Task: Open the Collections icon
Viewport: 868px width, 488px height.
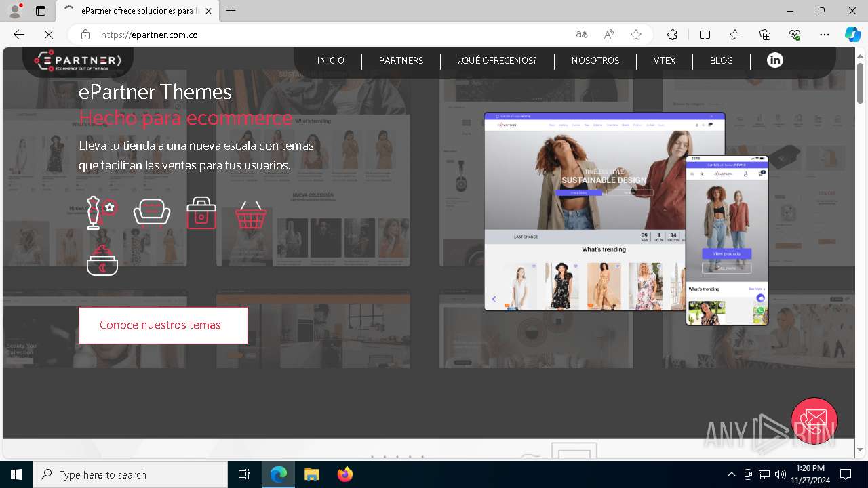Action: (x=765, y=35)
